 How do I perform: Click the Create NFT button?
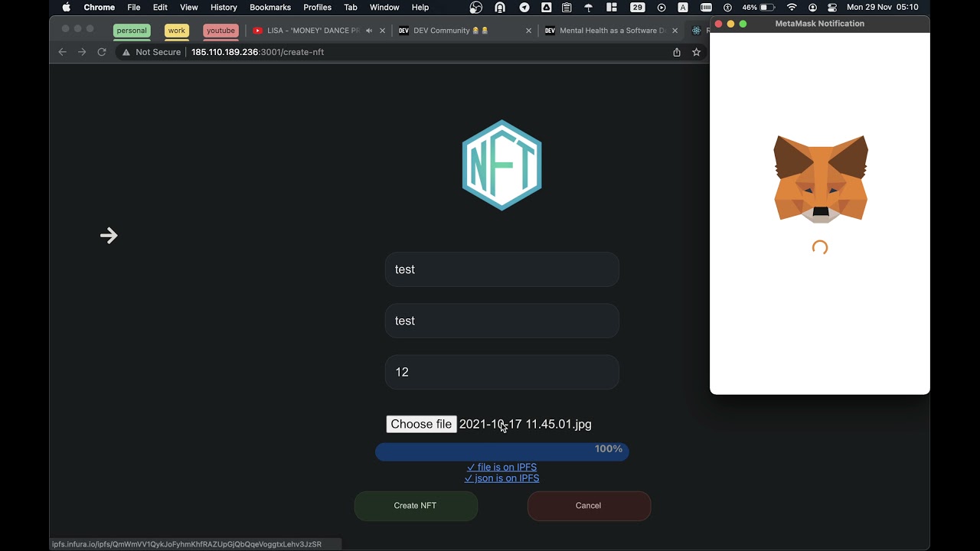coord(416,506)
